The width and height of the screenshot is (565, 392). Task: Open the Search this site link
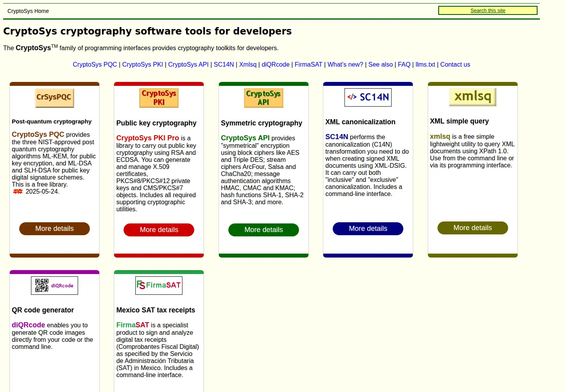click(x=488, y=11)
